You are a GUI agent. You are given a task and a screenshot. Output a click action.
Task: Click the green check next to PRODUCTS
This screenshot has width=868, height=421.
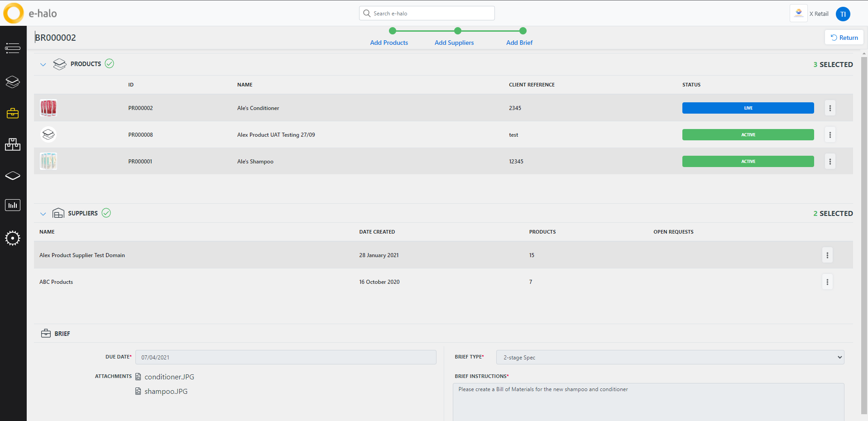[x=109, y=64]
